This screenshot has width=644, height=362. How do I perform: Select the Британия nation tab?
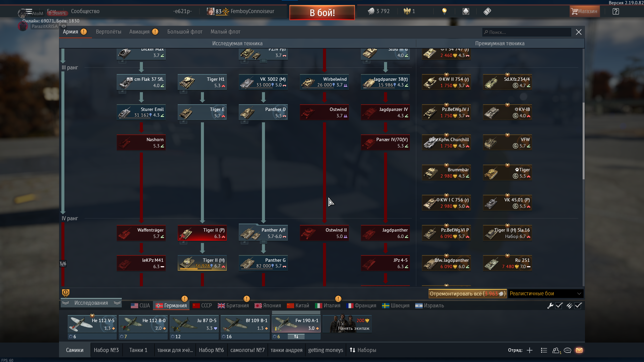click(x=233, y=306)
